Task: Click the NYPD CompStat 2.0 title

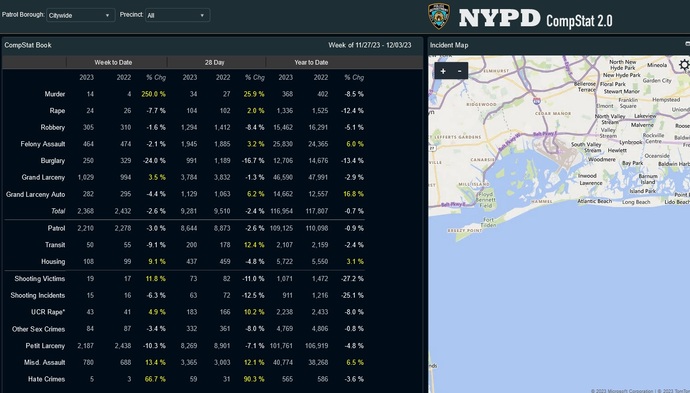Action: (x=535, y=19)
